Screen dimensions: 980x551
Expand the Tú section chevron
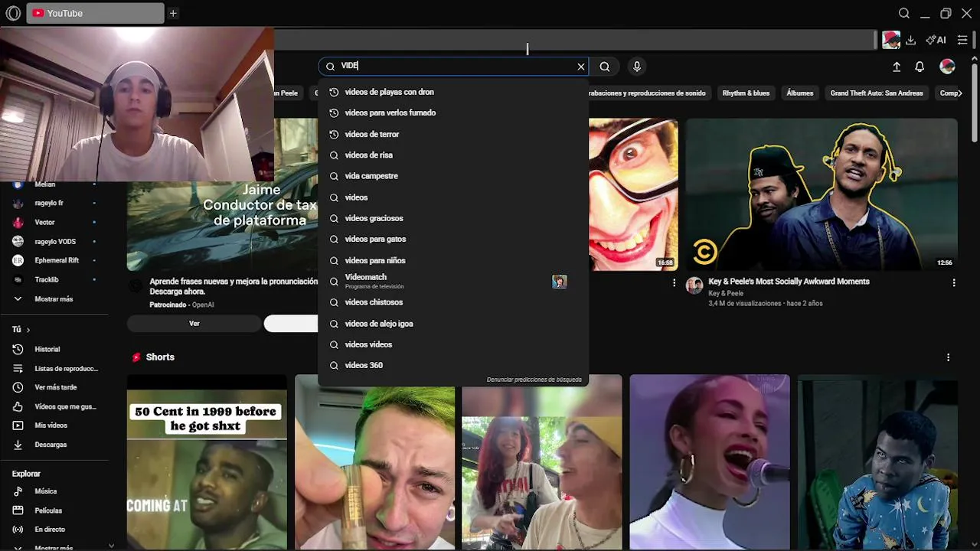[x=28, y=330]
